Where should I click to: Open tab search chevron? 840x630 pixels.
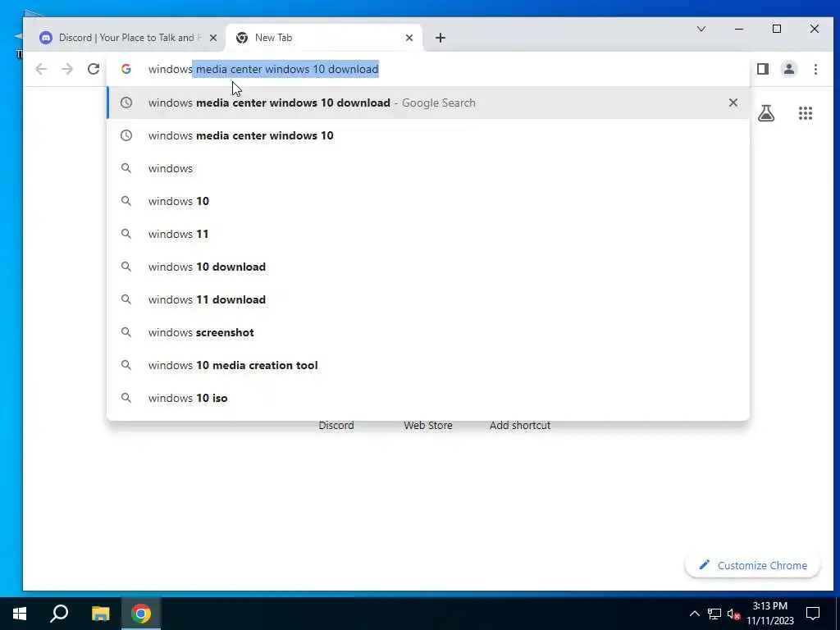[701, 29]
